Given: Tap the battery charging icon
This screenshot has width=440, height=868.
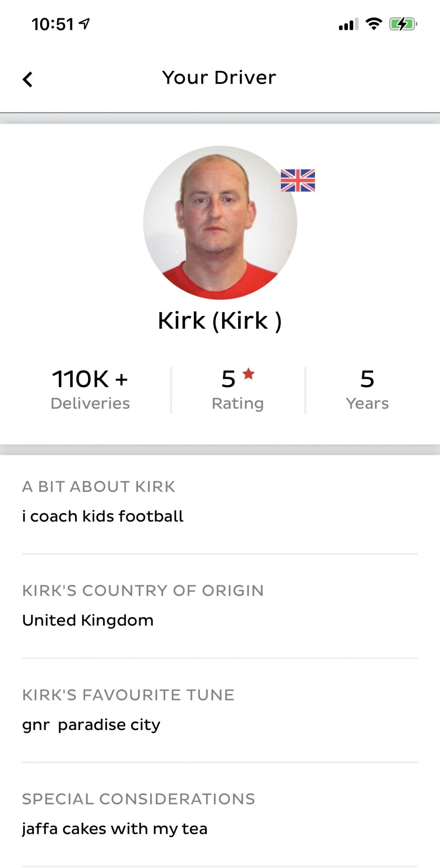Looking at the screenshot, I should pyautogui.click(x=403, y=24).
